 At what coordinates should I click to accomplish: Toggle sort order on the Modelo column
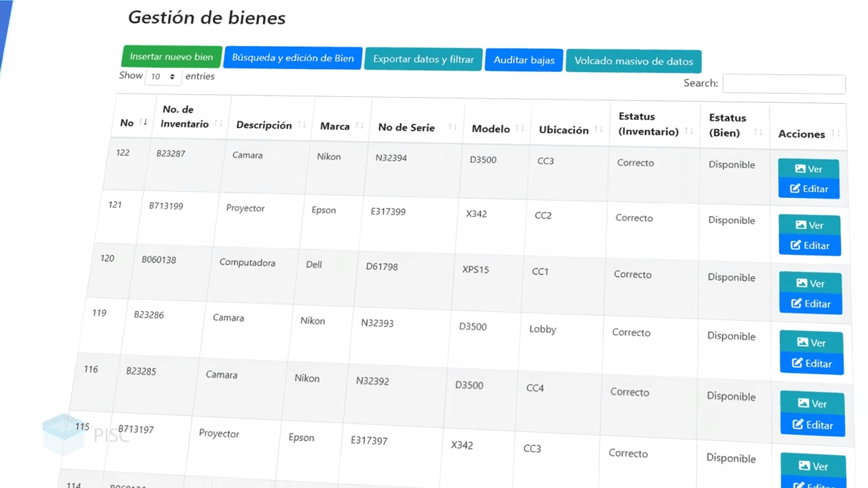pyautogui.click(x=519, y=129)
